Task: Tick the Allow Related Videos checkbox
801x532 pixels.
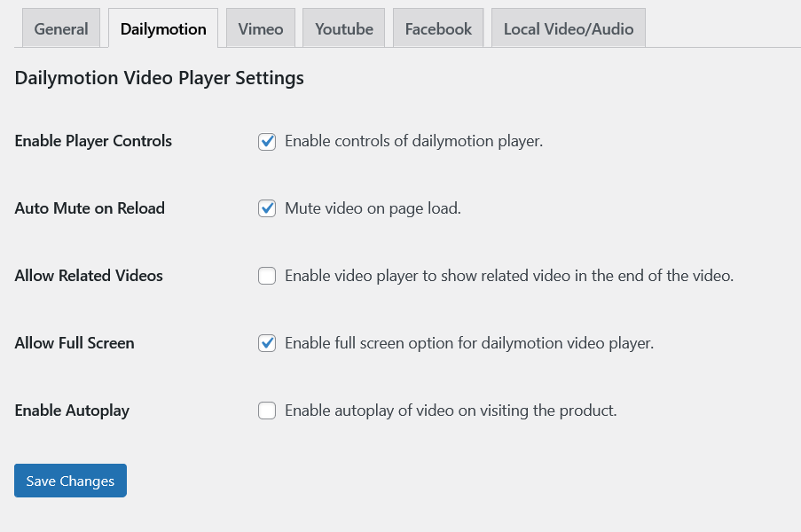Action: (267, 276)
